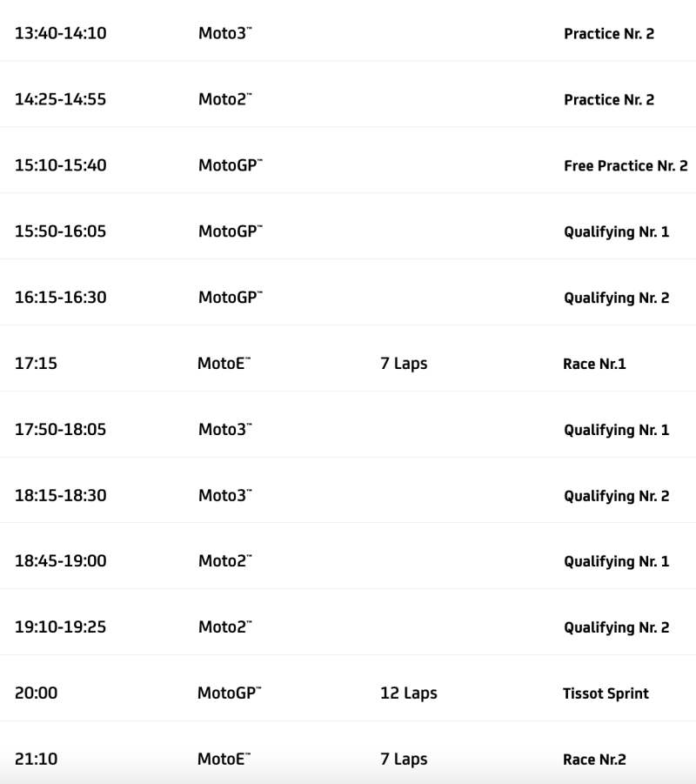Screen dimensions: 696x784
Task: Click the 12 Laps label
Action: pyautogui.click(x=408, y=694)
